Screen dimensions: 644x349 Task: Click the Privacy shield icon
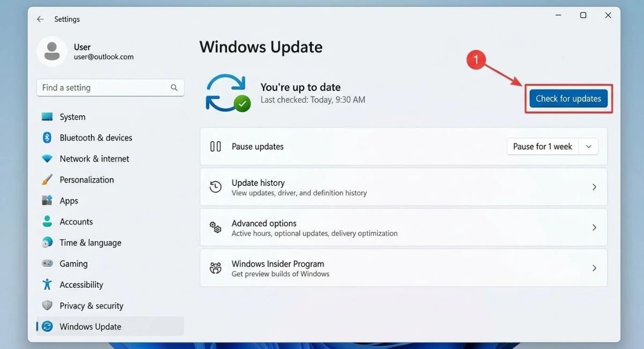tap(47, 306)
